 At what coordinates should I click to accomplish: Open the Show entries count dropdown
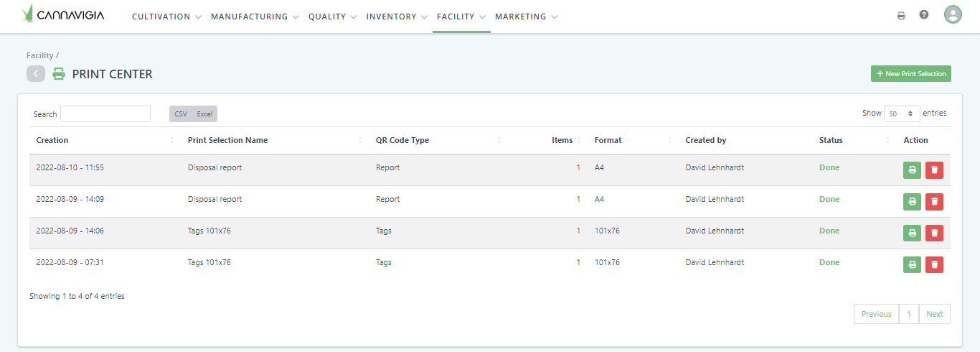pyautogui.click(x=902, y=114)
